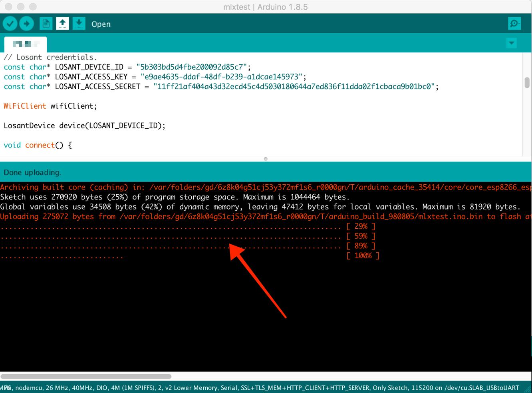The width and height of the screenshot is (532, 393).
Task: Open a sketch using the up-arrow icon
Action: click(x=62, y=23)
